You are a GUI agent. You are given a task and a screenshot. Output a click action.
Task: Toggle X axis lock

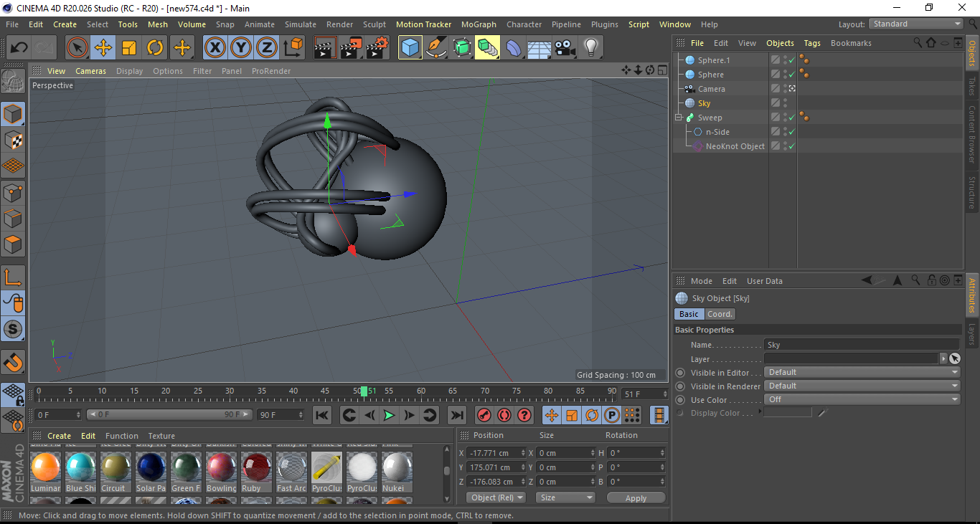click(x=215, y=48)
